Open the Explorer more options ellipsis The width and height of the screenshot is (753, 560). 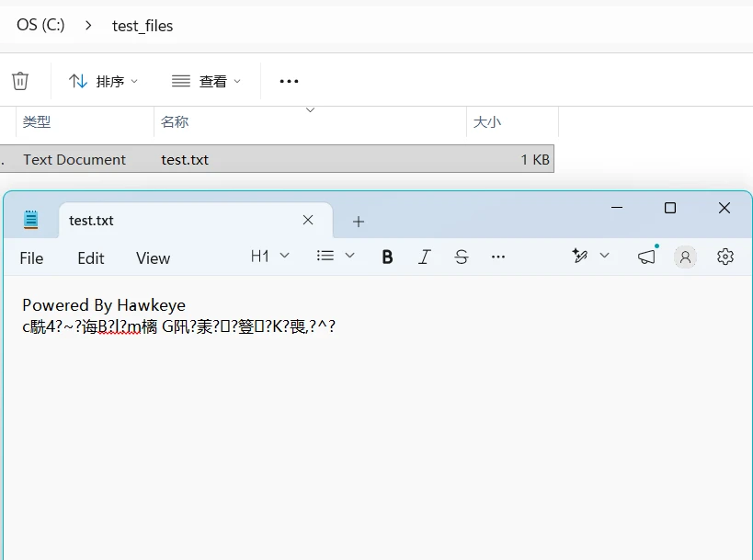click(289, 81)
